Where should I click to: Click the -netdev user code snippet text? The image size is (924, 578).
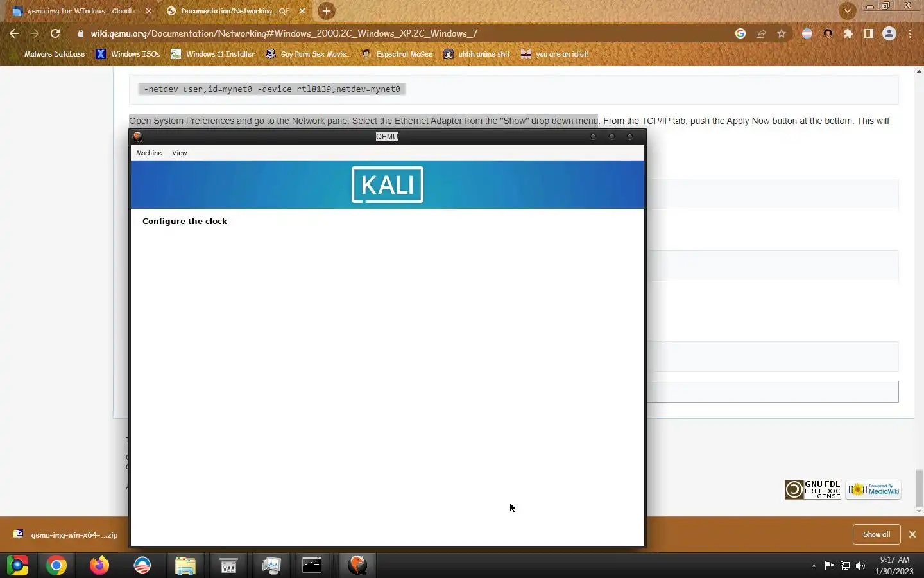tap(272, 89)
